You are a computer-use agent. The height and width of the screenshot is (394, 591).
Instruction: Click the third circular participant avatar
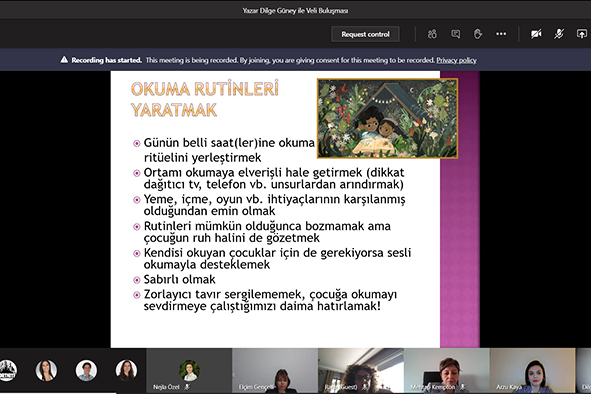point(86,370)
